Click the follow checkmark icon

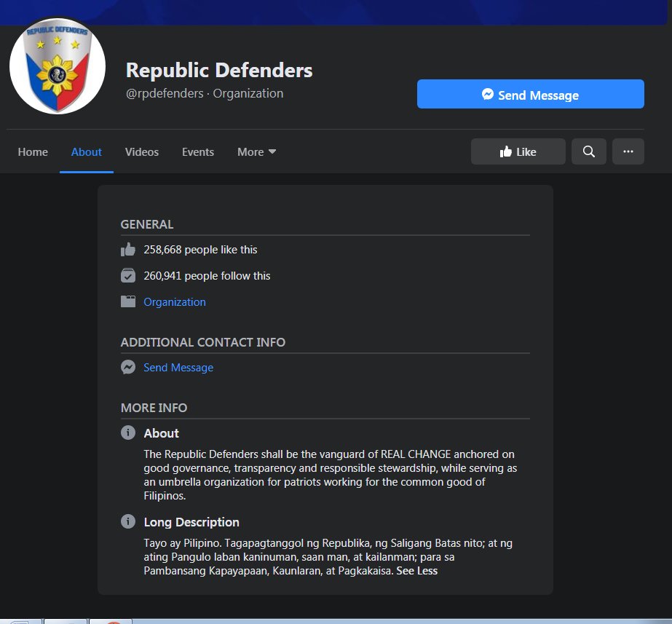tap(127, 275)
